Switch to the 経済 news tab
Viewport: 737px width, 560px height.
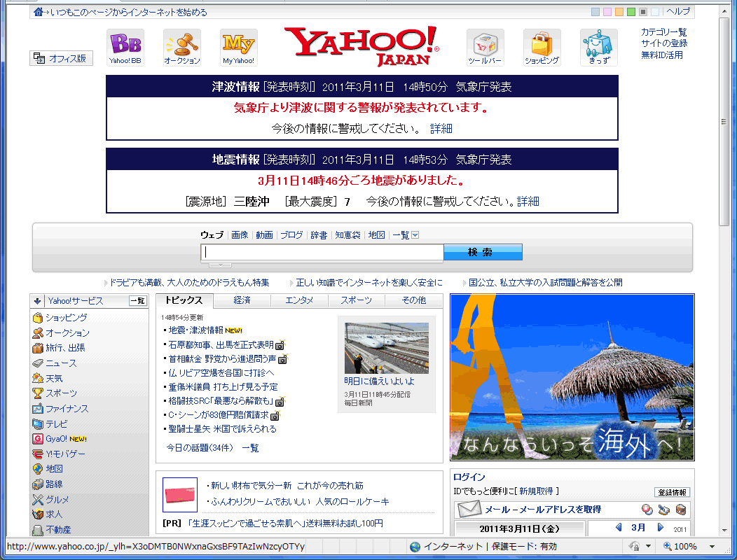click(x=242, y=300)
